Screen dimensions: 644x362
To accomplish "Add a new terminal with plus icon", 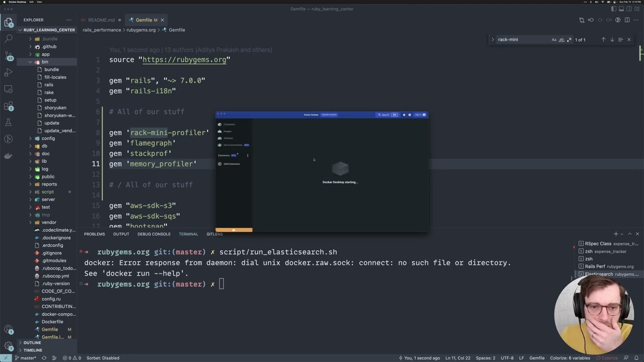I will point(616,234).
